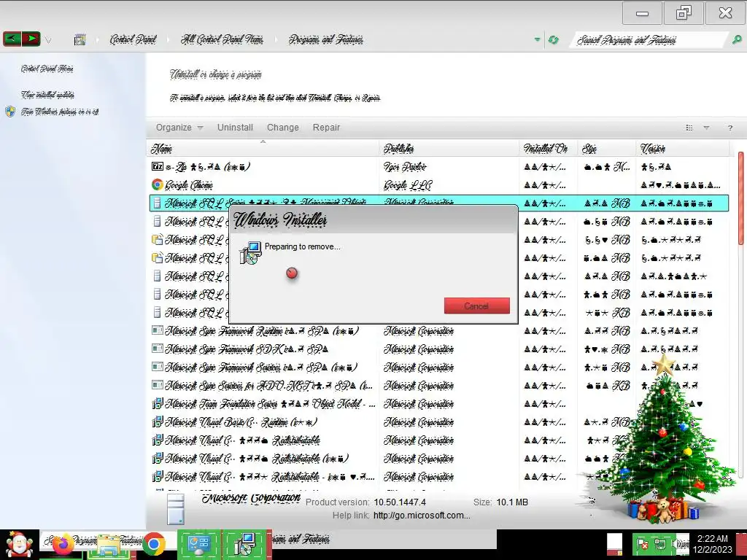Click the Action Center flag tray icon

point(643,544)
